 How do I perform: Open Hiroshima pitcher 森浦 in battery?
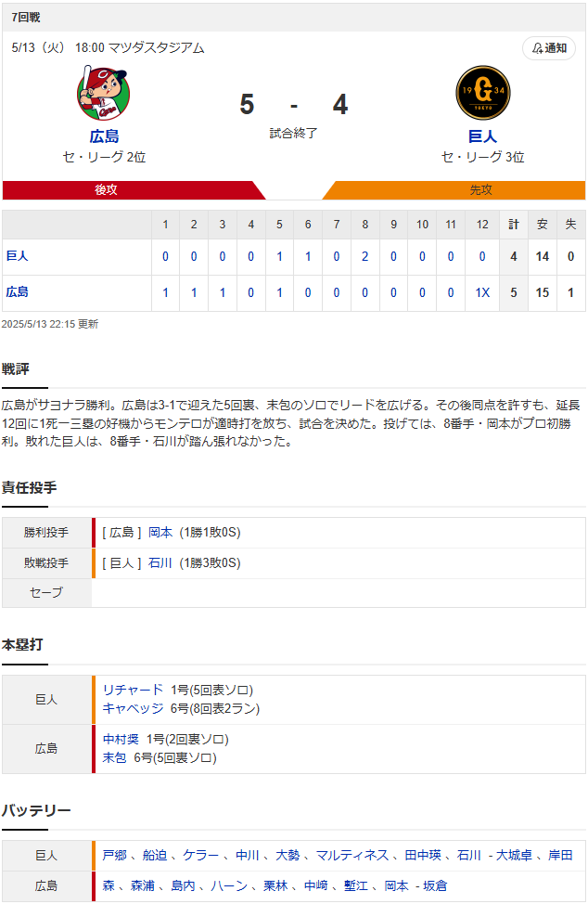click(143, 885)
